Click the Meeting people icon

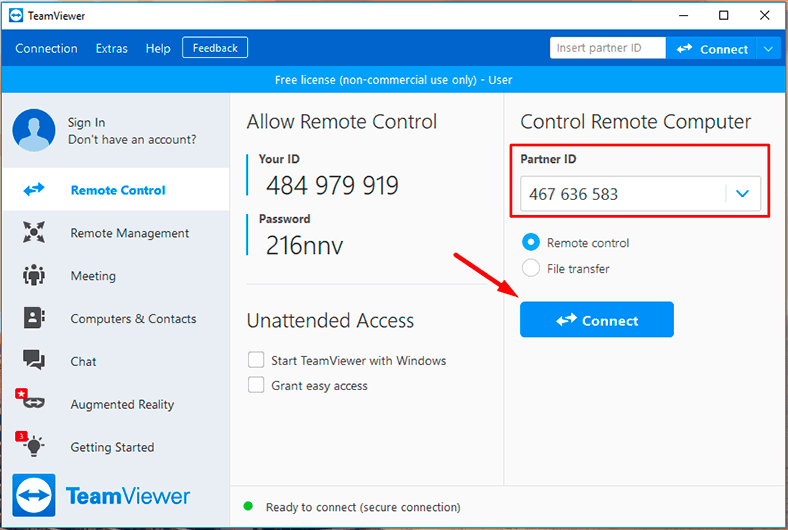point(34,275)
